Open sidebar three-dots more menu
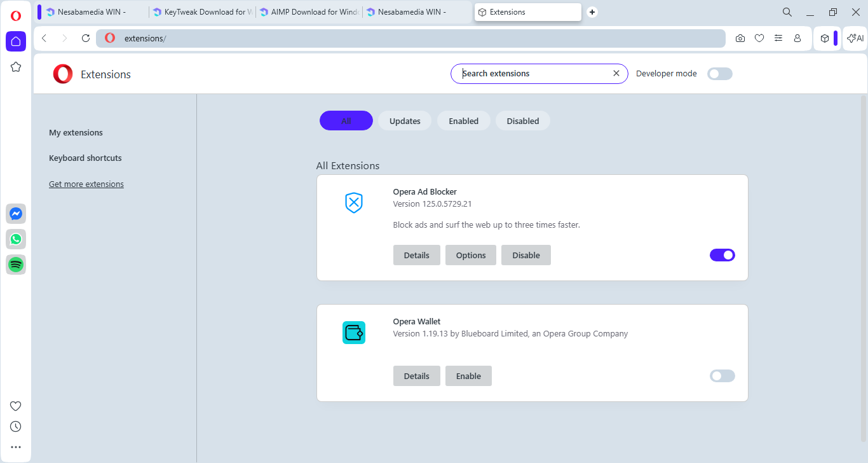 16,447
